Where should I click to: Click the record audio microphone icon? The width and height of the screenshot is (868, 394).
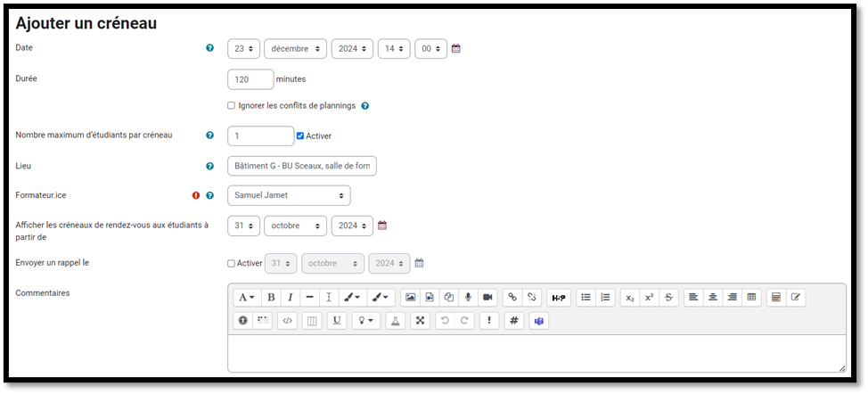pyautogui.click(x=468, y=298)
